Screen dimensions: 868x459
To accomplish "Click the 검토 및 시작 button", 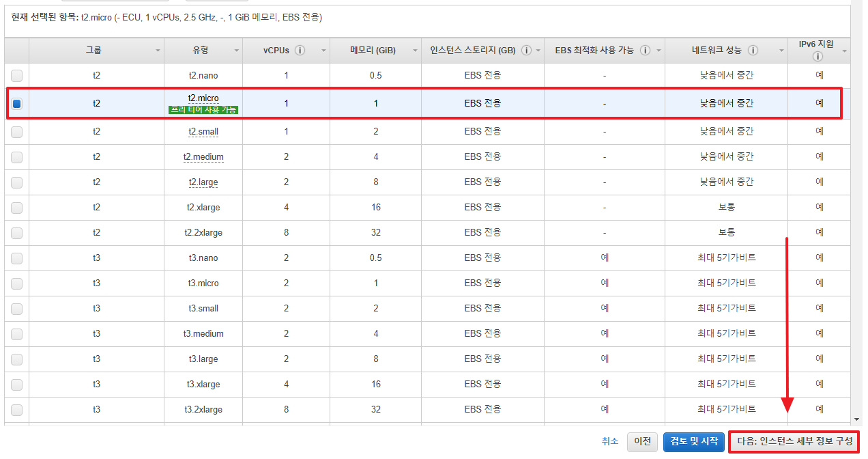I will [694, 442].
